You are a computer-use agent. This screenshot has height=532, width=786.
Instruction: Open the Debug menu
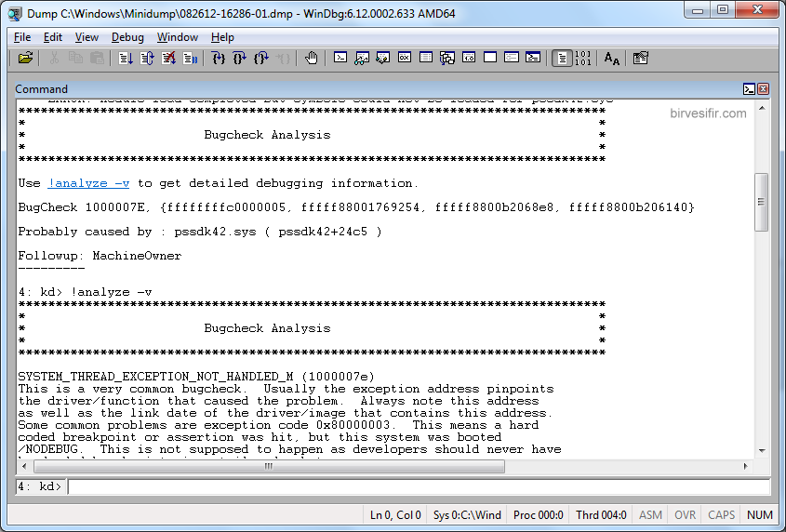(127, 37)
